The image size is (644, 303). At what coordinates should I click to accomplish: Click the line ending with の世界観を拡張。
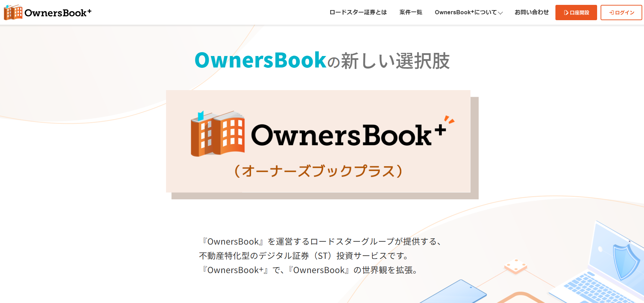point(309,270)
